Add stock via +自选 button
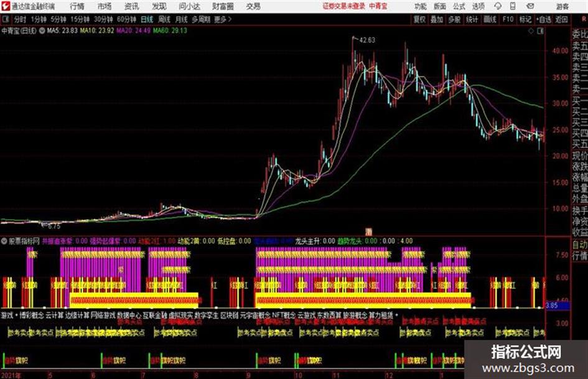588x379 pixels. (544, 19)
